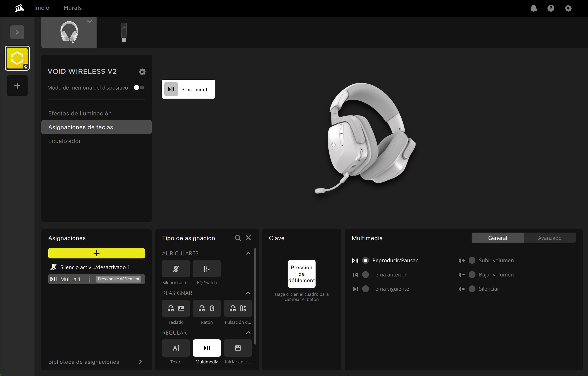Choose the Teclado reassignment option

tap(175, 308)
